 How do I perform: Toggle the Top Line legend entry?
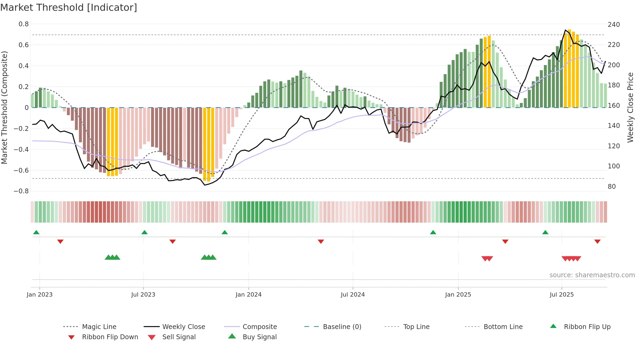(x=407, y=327)
